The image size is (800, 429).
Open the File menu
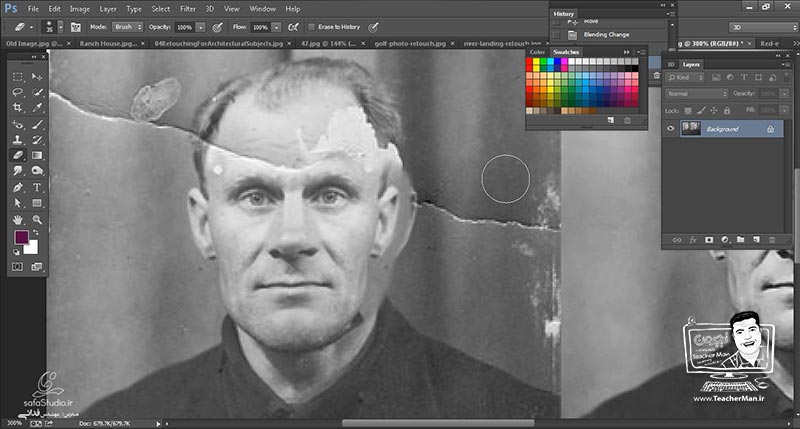[33, 9]
